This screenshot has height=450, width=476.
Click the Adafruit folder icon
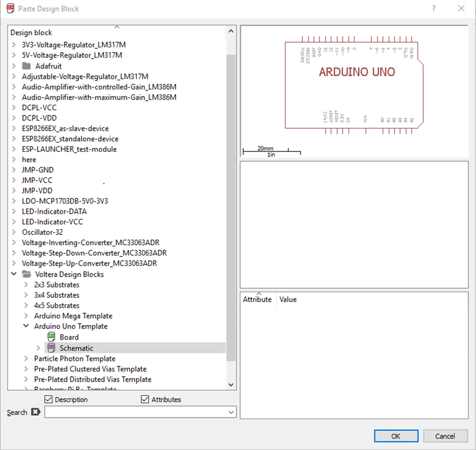pos(26,66)
